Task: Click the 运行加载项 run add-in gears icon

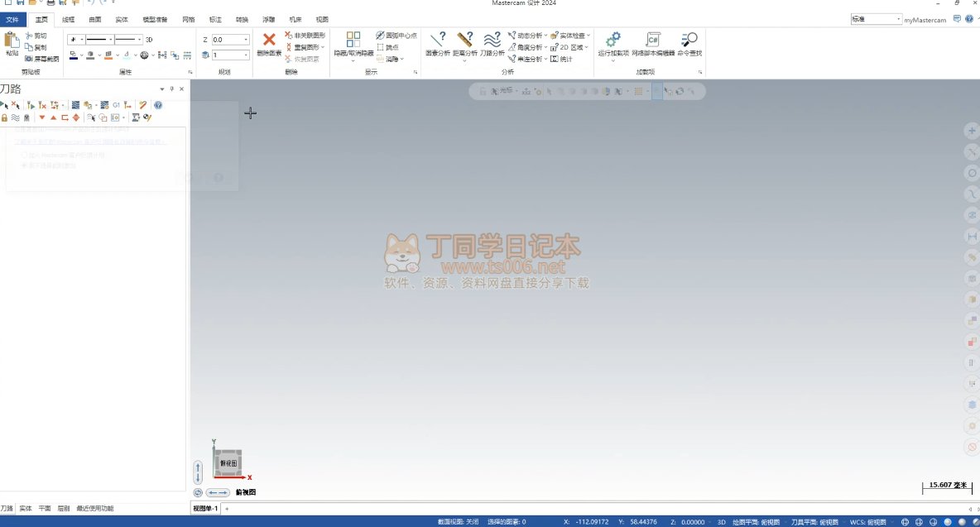Action: pos(613,40)
